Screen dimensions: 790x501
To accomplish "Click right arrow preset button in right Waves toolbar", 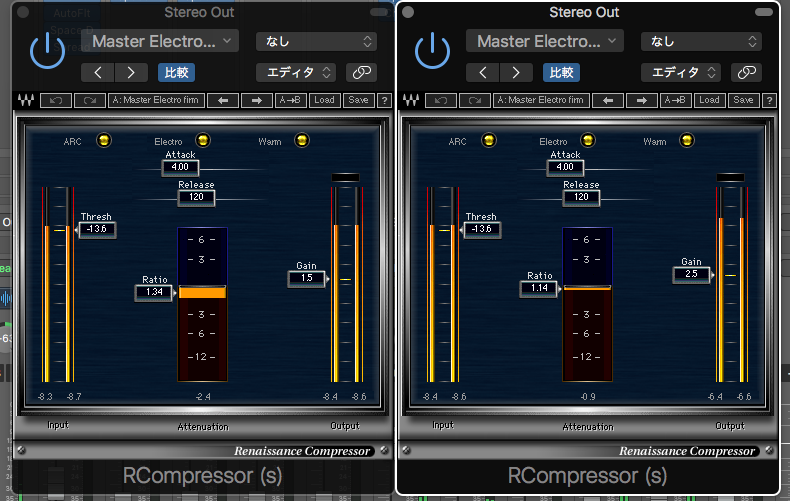I will click(x=641, y=100).
